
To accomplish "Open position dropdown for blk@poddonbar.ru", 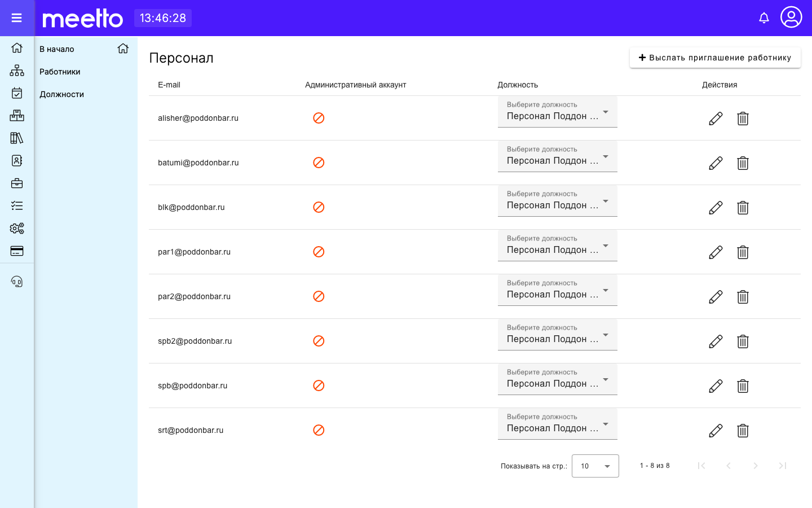I will tap(558, 201).
